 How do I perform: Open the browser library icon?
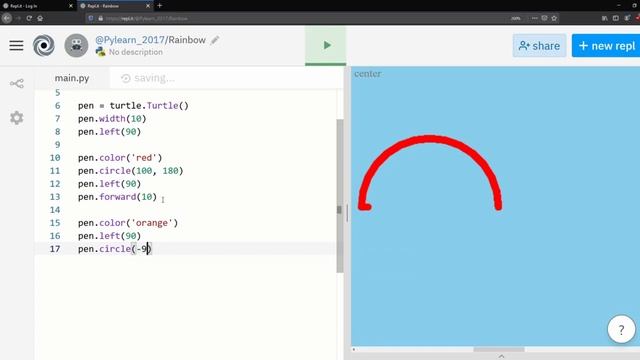(x=604, y=18)
